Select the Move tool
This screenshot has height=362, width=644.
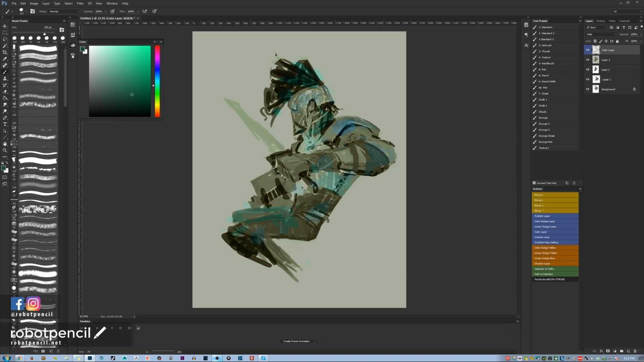[x=5, y=26]
